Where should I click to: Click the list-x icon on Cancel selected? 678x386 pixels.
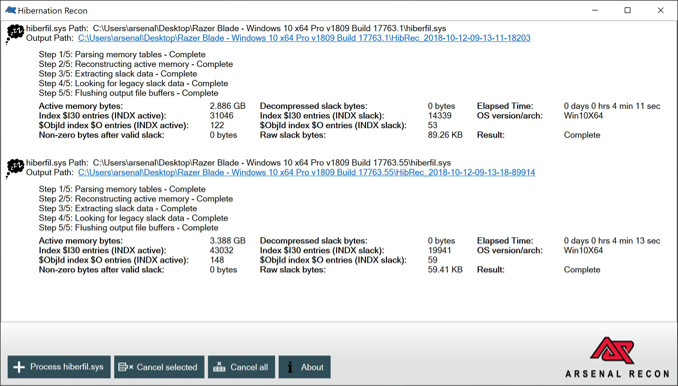125,367
